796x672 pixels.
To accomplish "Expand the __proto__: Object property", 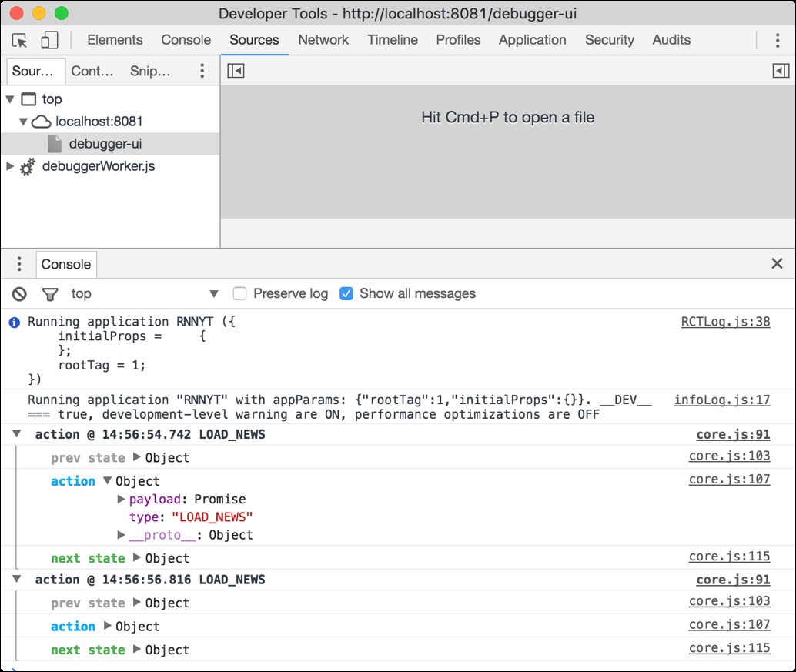I will 121,534.
